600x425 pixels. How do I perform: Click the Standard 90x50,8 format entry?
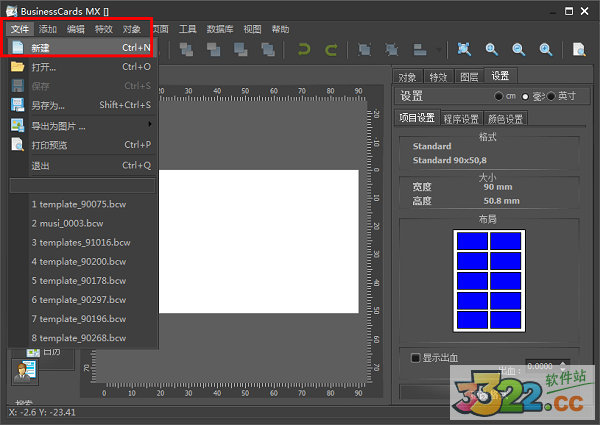point(450,160)
